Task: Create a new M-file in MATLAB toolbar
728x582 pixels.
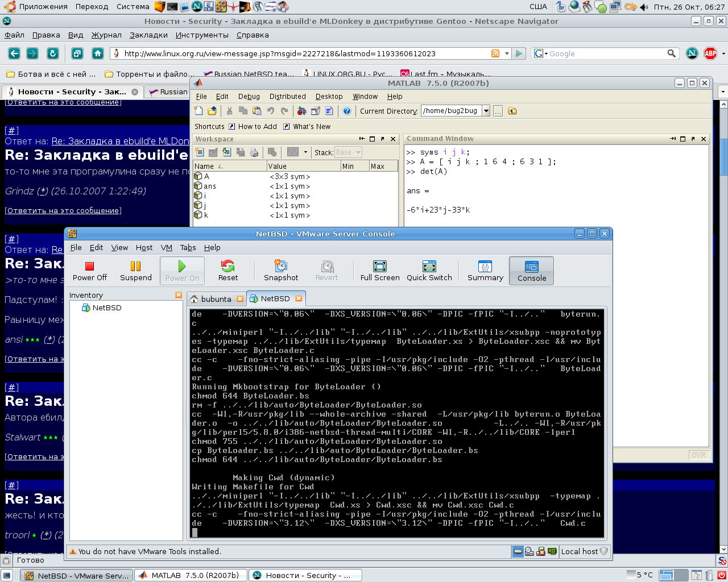Action: coord(198,111)
